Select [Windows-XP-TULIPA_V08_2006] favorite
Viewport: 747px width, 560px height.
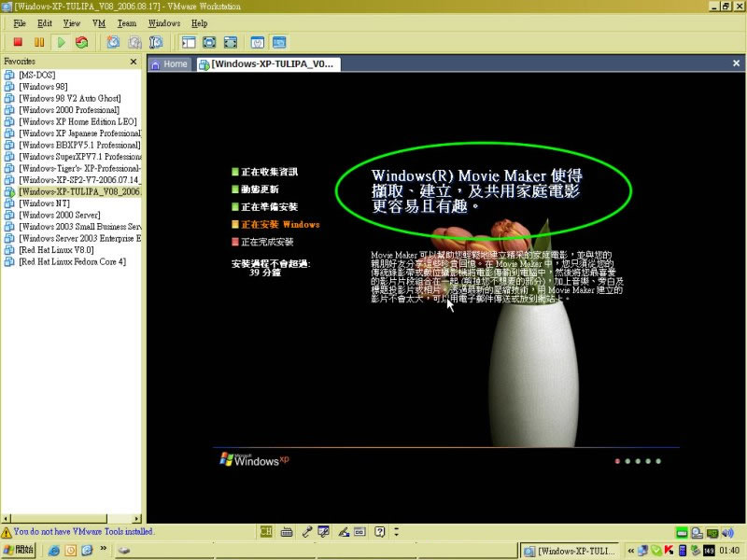point(79,191)
